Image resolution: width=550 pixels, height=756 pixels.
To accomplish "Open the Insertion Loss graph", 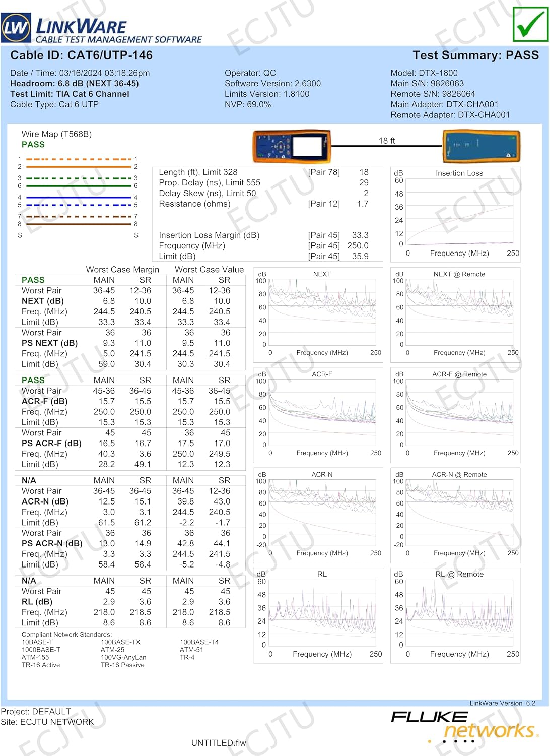I will click(456, 214).
